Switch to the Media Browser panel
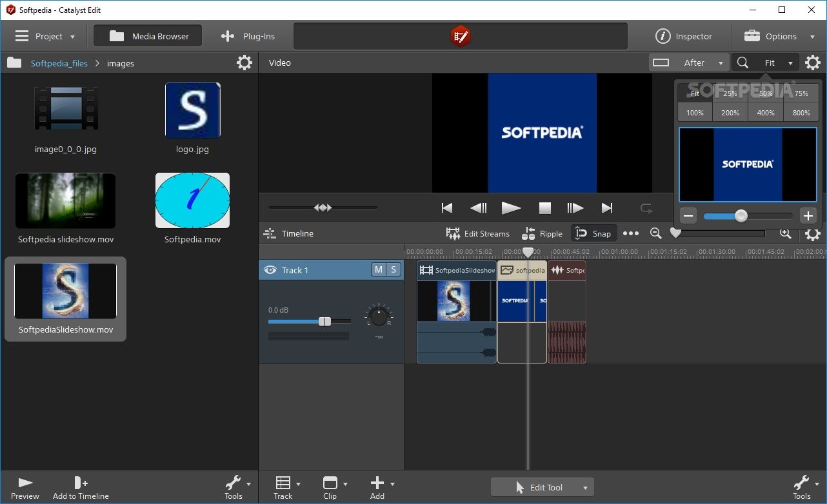Image resolution: width=827 pixels, height=504 pixels. (148, 36)
